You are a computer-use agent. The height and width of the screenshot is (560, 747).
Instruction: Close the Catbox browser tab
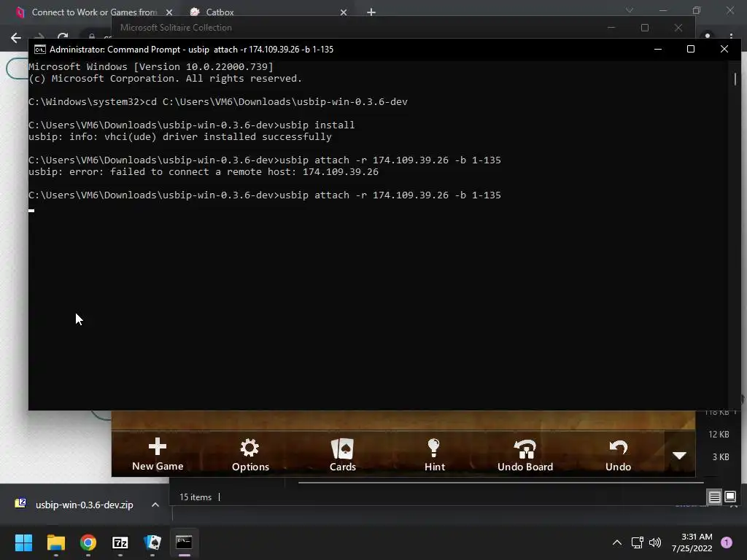[344, 12]
